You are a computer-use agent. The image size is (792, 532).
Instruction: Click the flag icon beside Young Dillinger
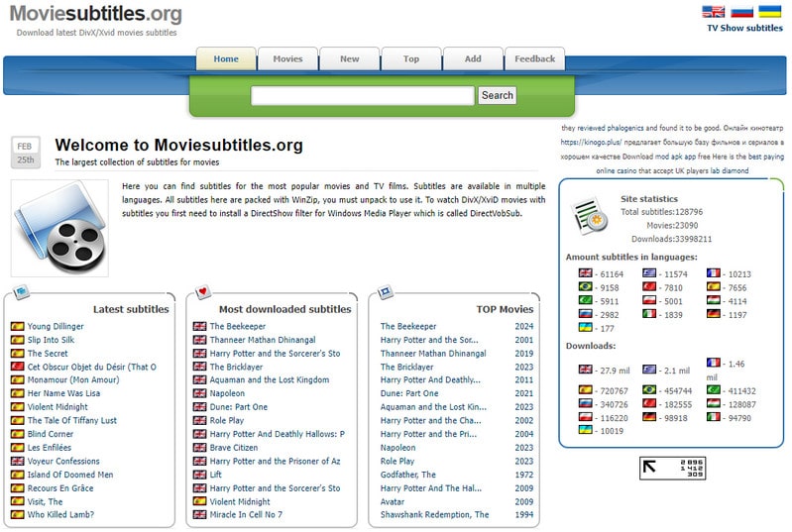(17, 326)
